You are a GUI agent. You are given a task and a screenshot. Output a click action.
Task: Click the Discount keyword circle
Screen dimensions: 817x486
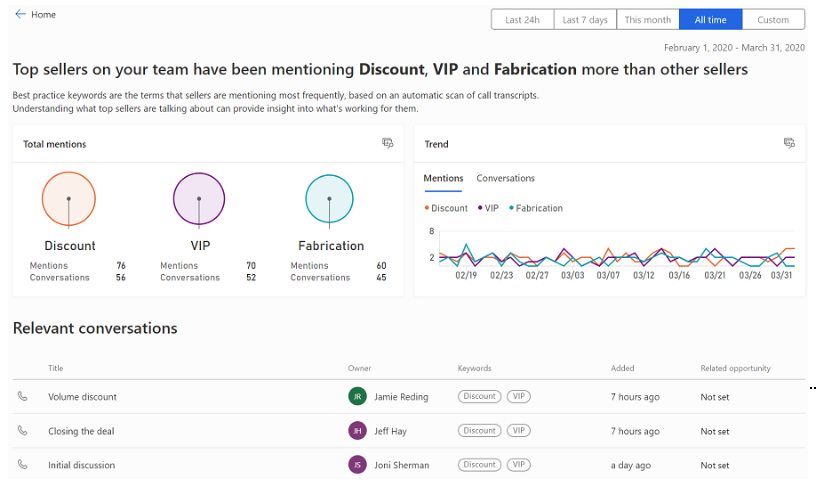(69, 198)
